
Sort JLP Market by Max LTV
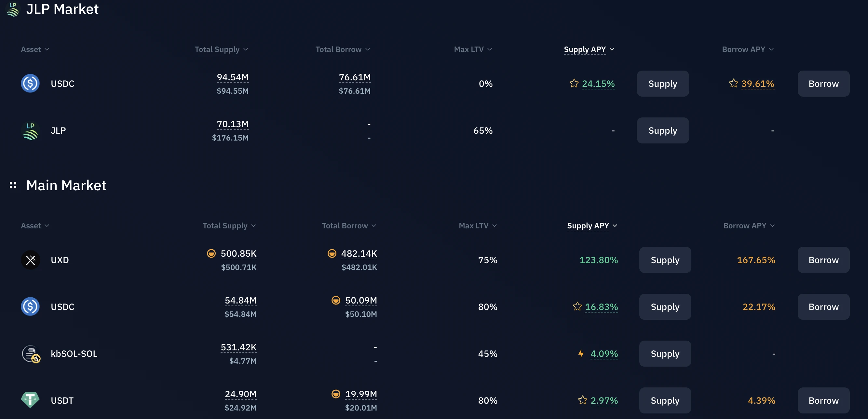pyautogui.click(x=472, y=49)
